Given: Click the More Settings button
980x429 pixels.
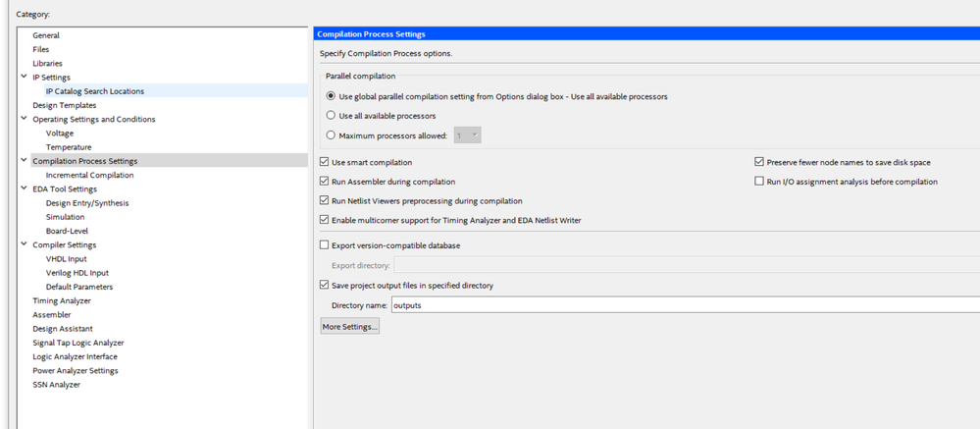Looking at the screenshot, I should (349, 326).
